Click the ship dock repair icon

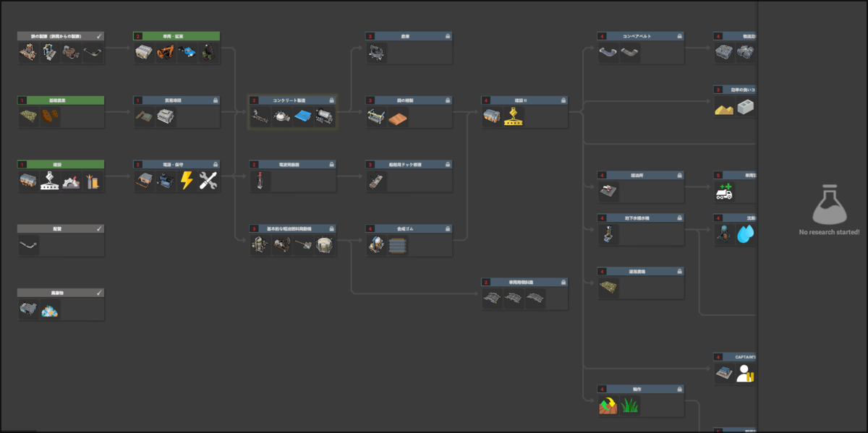pyautogui.click(x=376, y=181)
